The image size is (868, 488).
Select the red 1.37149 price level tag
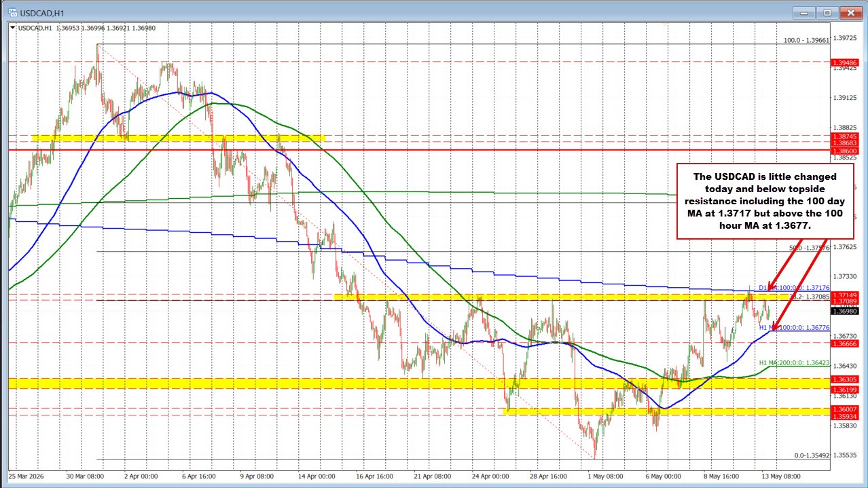pos(844,295)
